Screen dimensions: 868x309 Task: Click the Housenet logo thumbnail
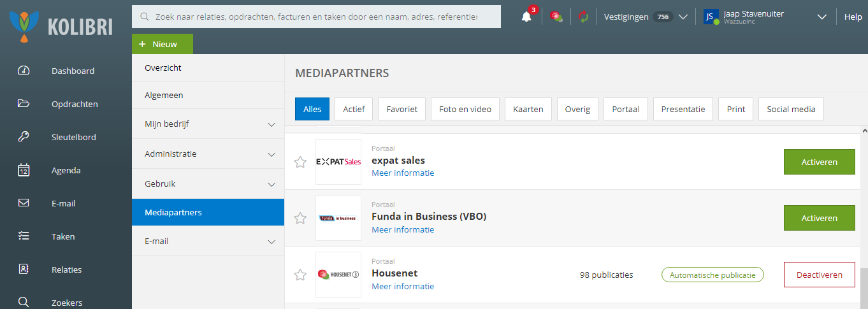(338, 275)
